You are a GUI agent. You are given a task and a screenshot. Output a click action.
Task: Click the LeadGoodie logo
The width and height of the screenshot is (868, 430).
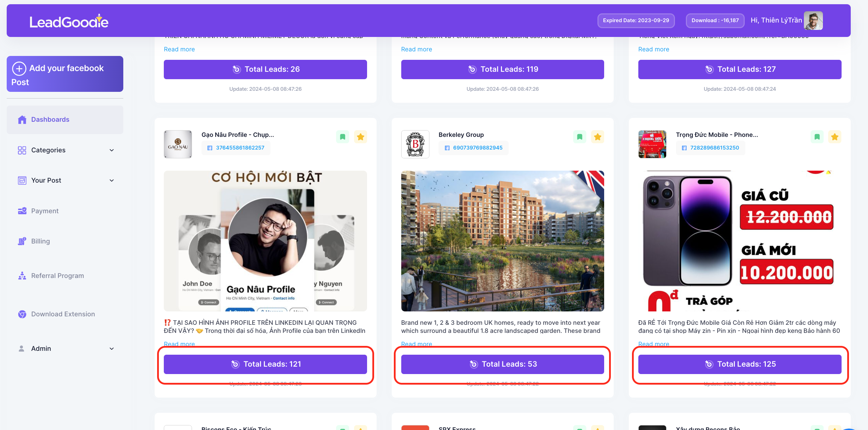tap(69, 21)
